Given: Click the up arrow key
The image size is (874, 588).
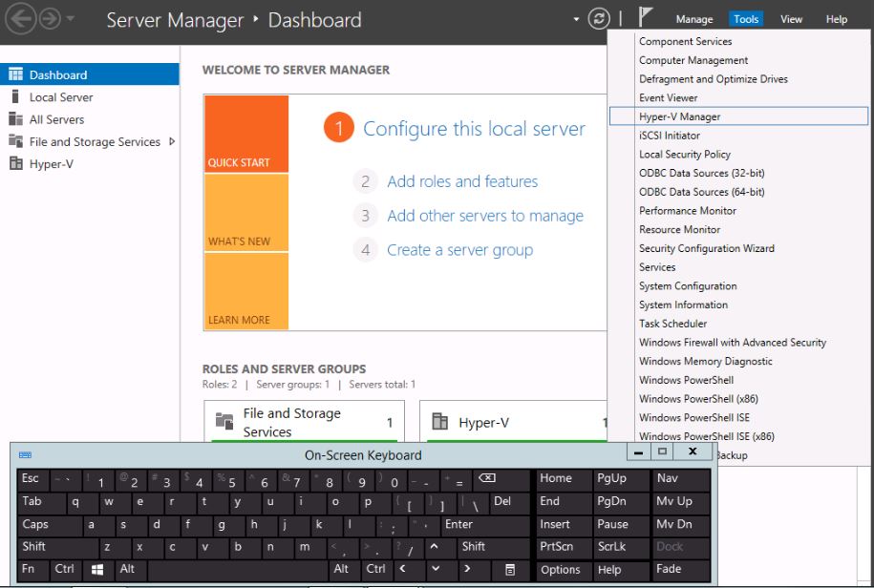Looking at the screenshot, I should [x=440, y=547].
